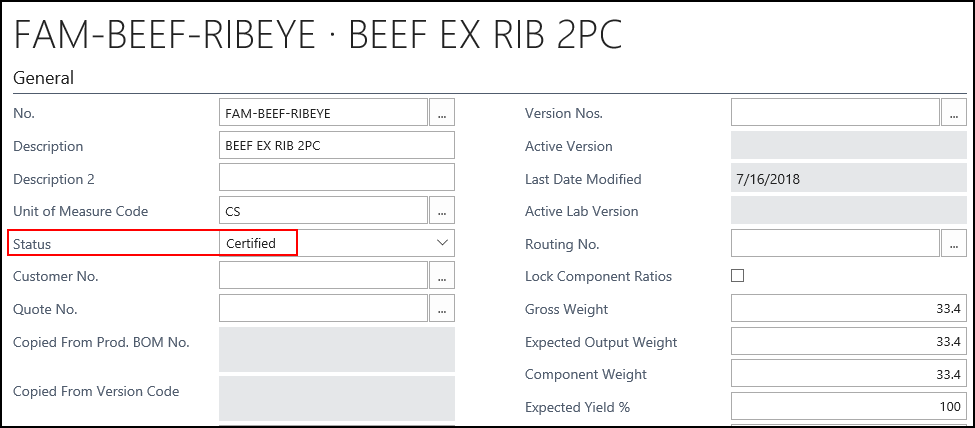Click ellipsis button beside Quote No.

tap(441, 309)
